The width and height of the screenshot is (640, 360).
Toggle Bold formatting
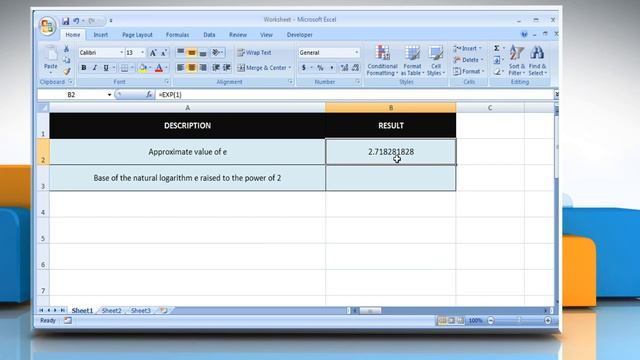(84, 68)
